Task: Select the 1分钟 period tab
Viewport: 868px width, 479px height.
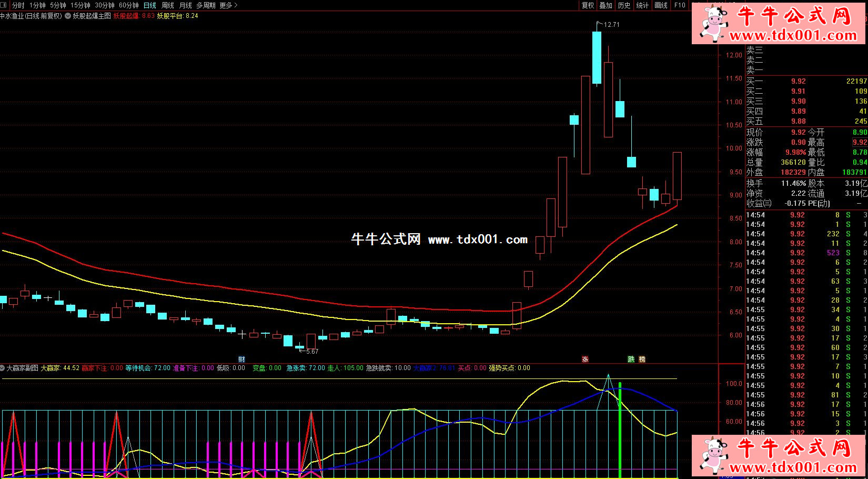Action: pyautogui.click(x=38, y=5)
